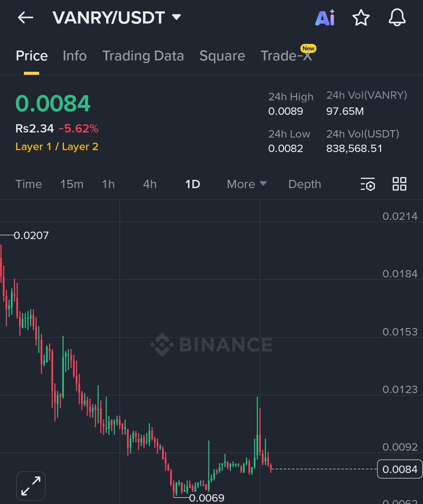
Task: Tap the 0.0092 price axis label
Action: tap(400, 447)
